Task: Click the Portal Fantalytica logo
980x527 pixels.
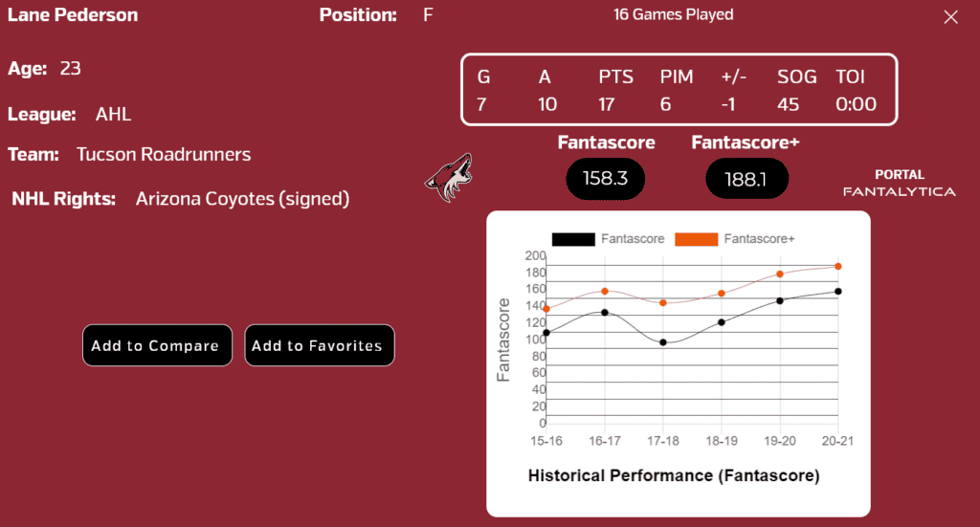Action: 900,183
